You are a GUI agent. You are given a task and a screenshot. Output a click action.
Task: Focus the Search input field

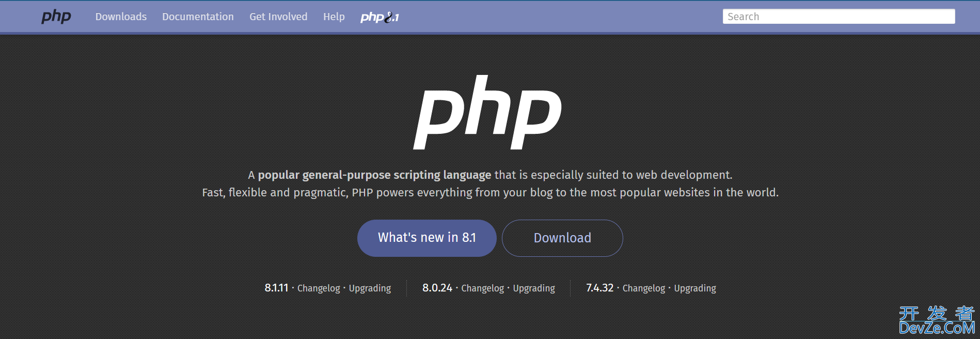click(839, 17)
